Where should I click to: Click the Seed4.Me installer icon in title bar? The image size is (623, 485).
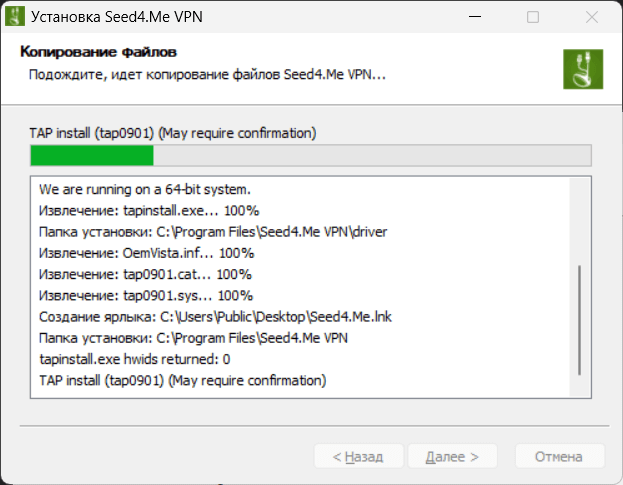pos(15,18)
